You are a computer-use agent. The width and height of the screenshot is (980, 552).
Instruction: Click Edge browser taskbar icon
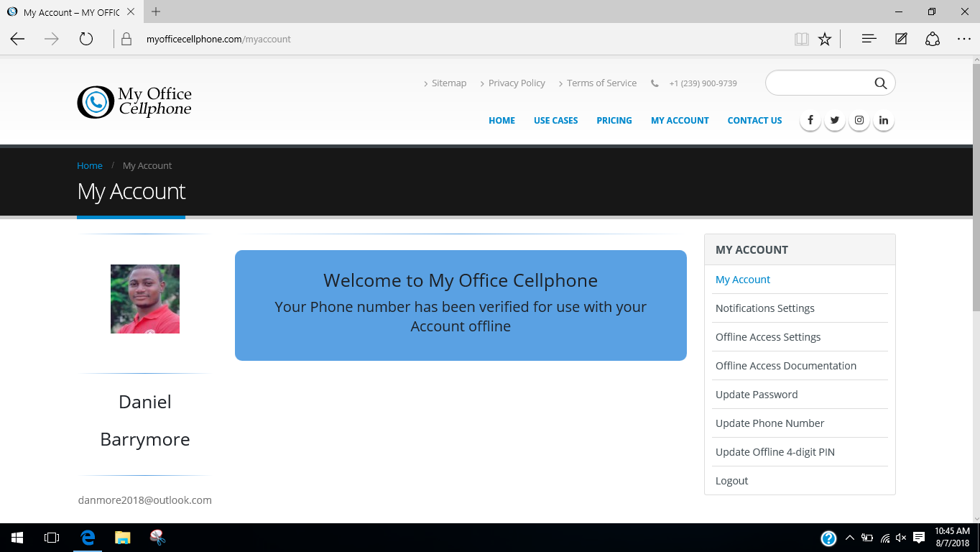point(88,538)
